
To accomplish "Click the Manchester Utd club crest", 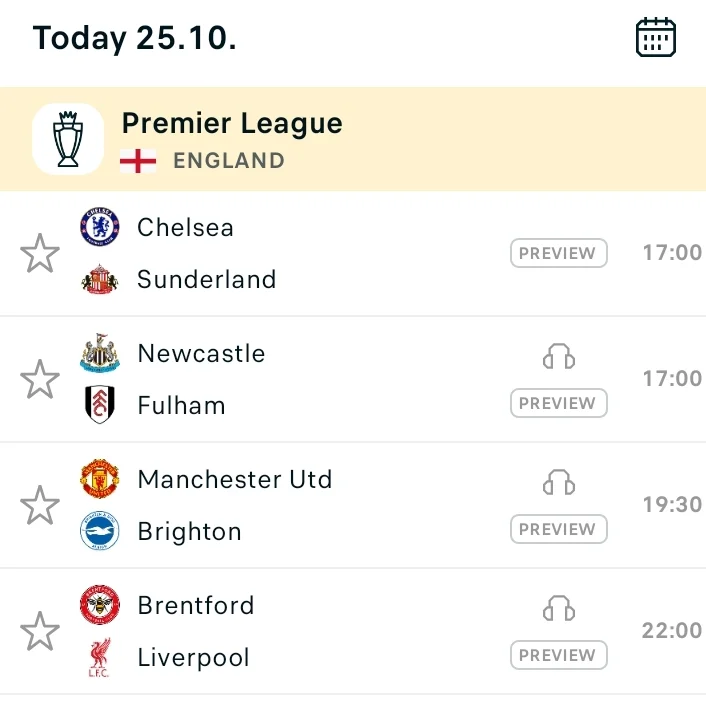I will coord(100,479).
